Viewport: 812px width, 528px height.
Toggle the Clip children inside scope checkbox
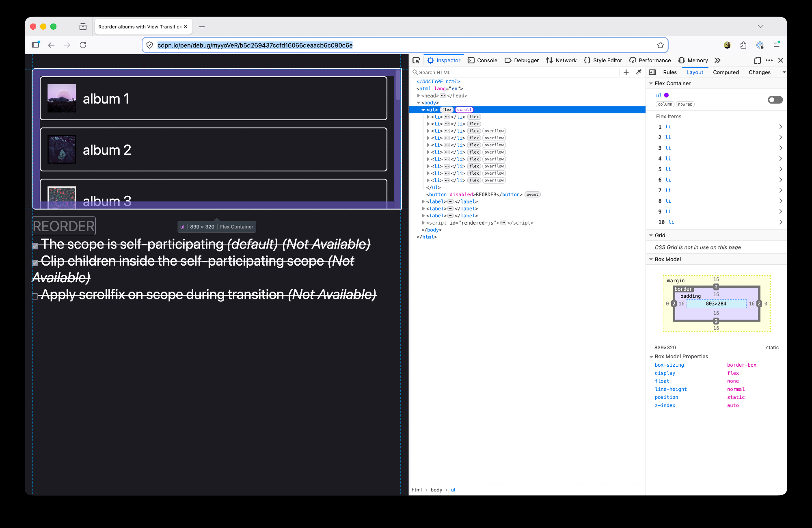tap(35, 263)
